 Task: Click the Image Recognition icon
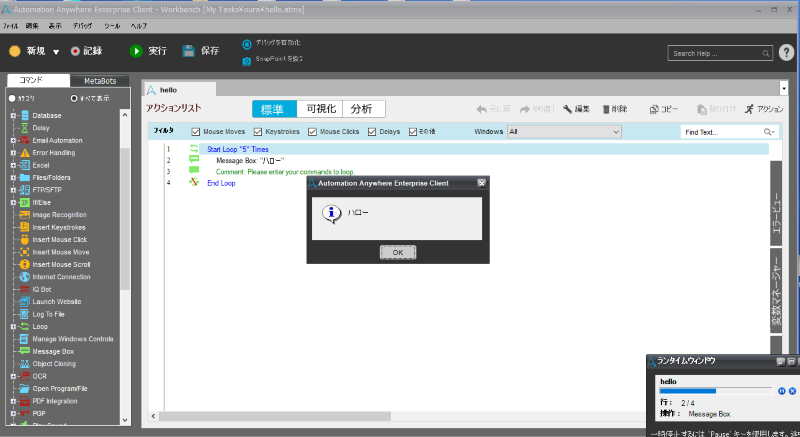tap(24, 215)
